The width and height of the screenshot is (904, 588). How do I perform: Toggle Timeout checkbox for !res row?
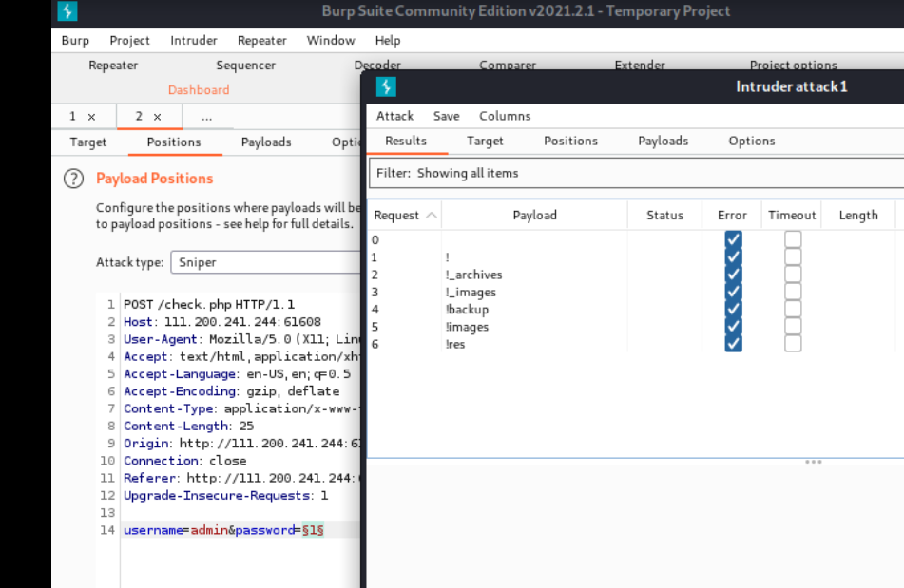click(793, 343)
